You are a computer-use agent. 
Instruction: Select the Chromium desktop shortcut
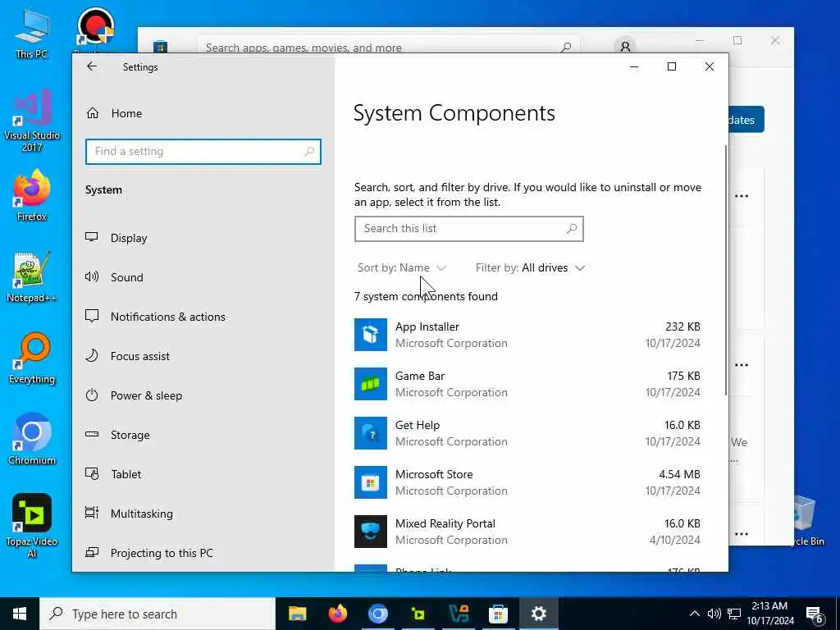[32, 440]
